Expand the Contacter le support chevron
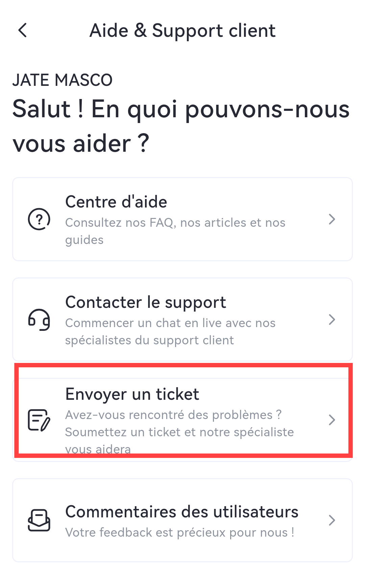 (332, 319)
